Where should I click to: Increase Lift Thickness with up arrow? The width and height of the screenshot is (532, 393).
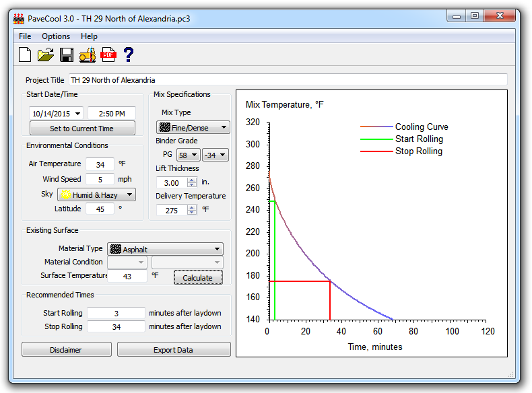[192, 180]
